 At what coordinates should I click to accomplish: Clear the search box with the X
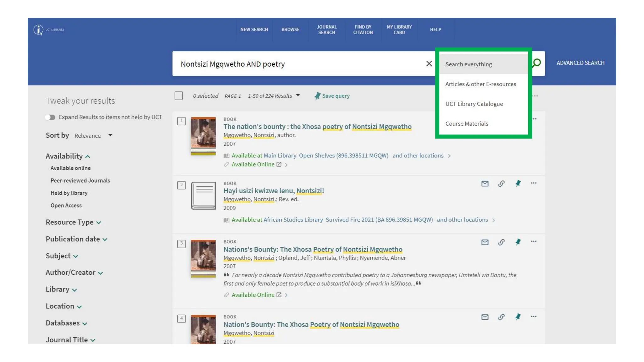point(429,64)
